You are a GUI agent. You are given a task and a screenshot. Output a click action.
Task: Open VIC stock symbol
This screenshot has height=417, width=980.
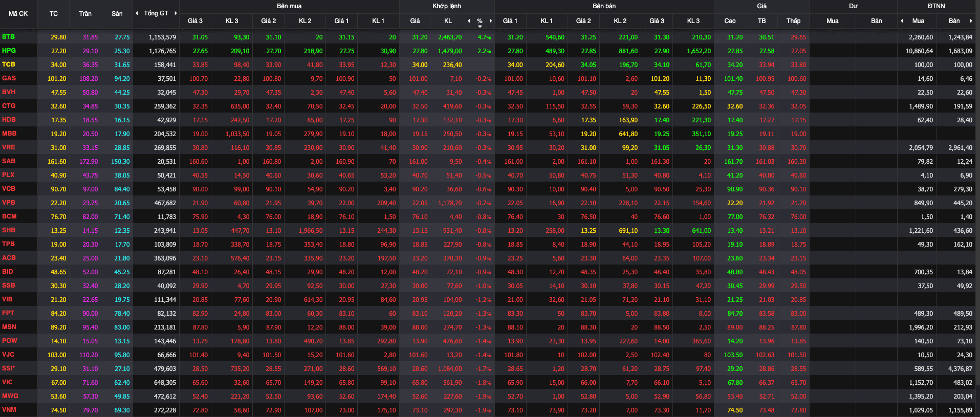[x=8, y=382]
